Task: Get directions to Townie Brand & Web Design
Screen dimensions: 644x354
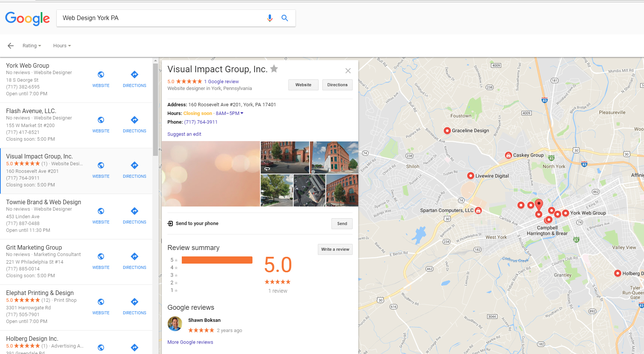Action: (135, 211)
